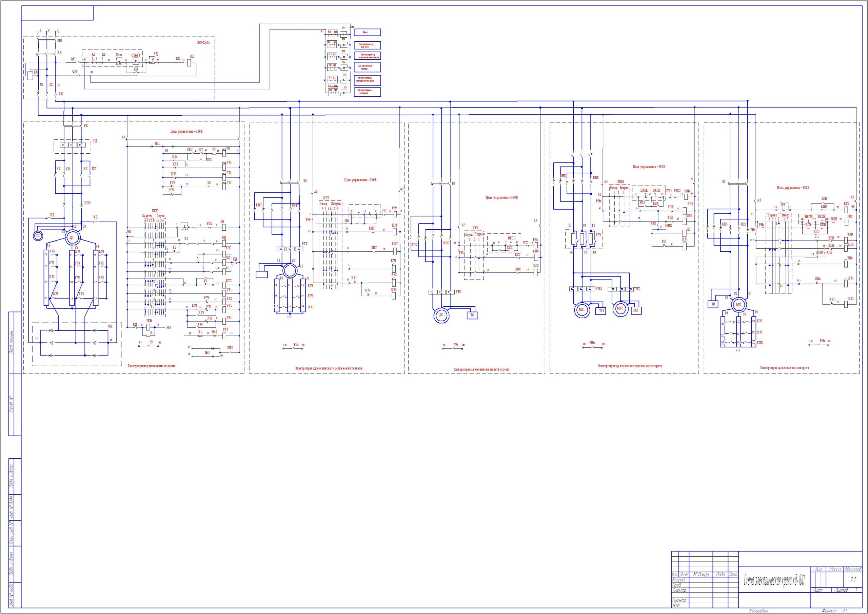Click the ККП controller contact table
This screenshot has width=868, height=614.
[x=155, y=269]
